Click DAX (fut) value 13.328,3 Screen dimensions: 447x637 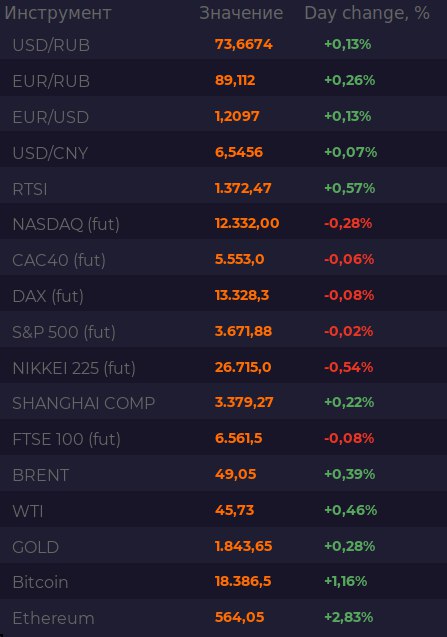242,295
